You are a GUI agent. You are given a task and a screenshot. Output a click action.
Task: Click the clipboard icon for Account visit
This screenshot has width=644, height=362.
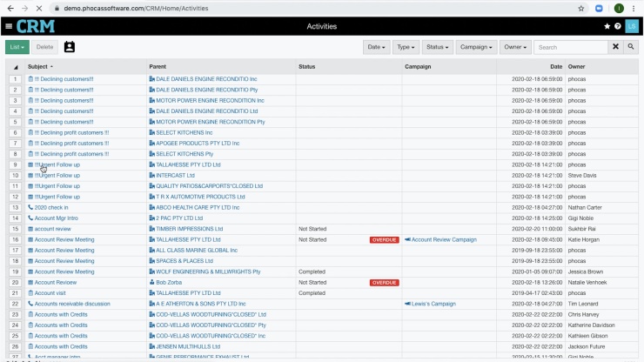(30, 293)
